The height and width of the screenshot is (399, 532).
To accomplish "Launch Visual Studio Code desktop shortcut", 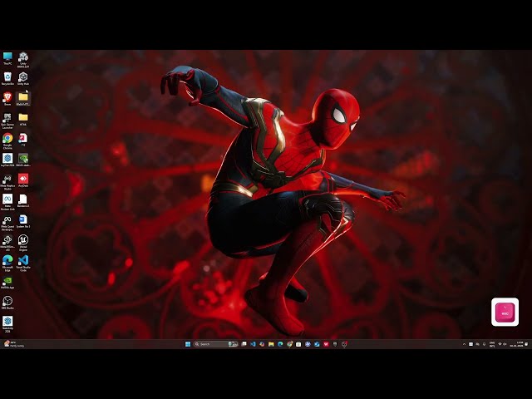I will (23, 264).
